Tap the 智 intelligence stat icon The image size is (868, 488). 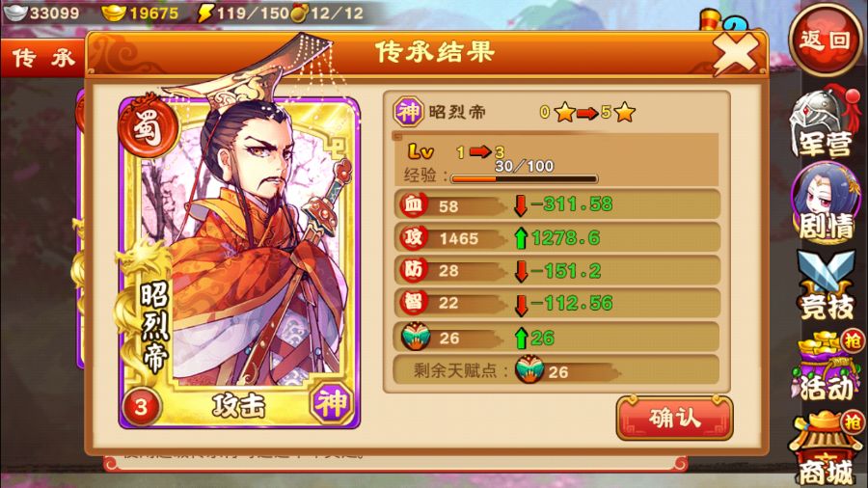(x=414, y=302)
